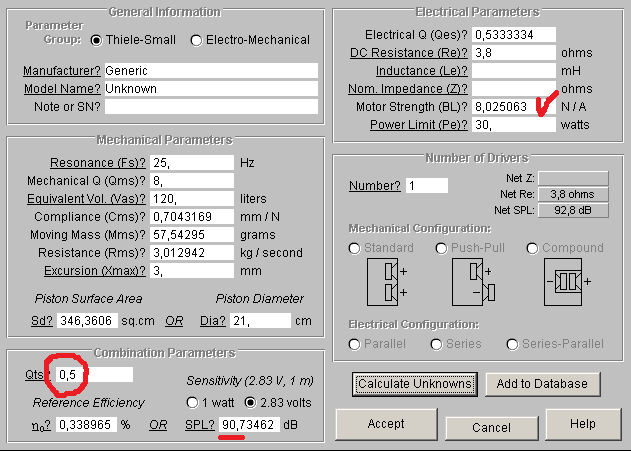Click the Number of drivers input field
This screenshot has height=451, width=631.
coord(427,186)
